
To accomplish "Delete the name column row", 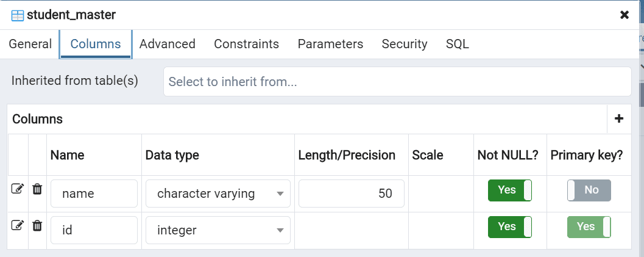I will pos(37,189).
